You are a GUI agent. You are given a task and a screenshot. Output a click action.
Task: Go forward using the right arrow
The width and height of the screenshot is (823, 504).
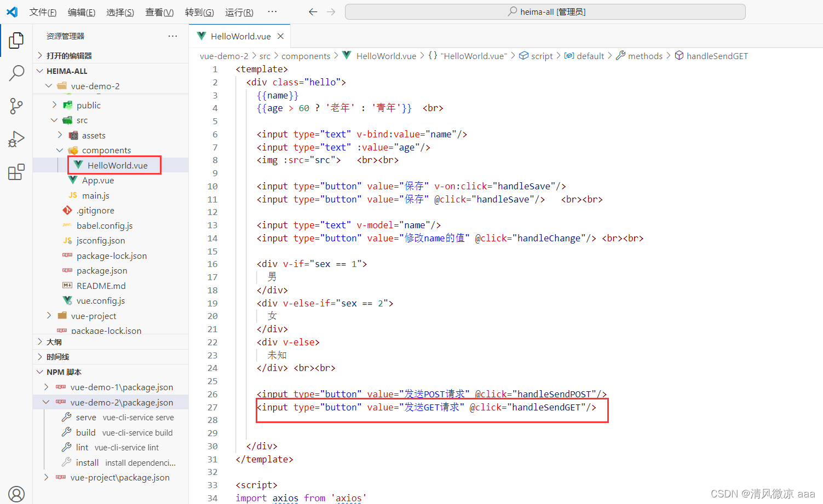click(x=331, y=11)
